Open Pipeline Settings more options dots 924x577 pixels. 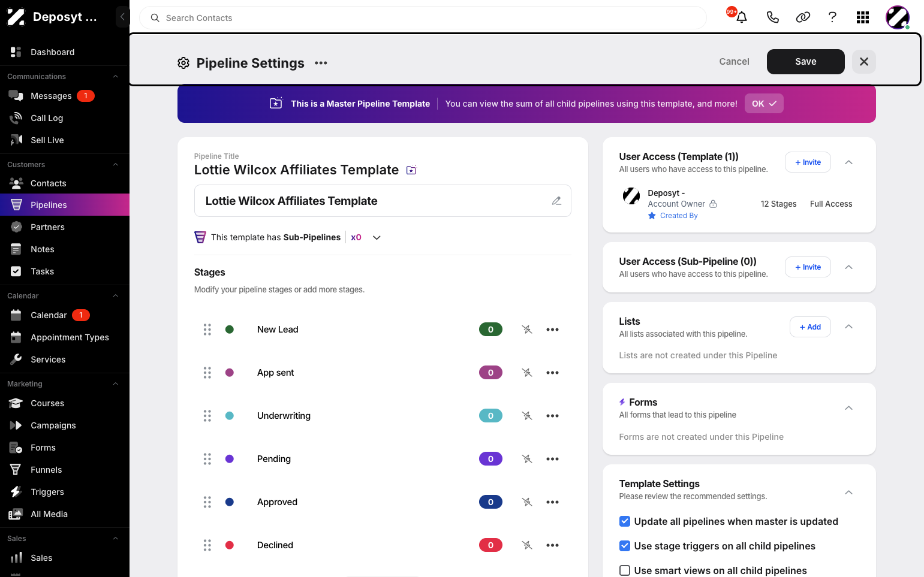tap(321, 63)
